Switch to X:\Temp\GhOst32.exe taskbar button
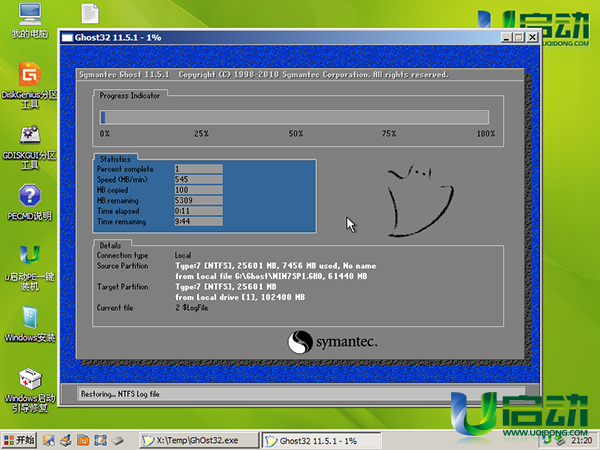 pyautogui.click(x=199, y=440)
